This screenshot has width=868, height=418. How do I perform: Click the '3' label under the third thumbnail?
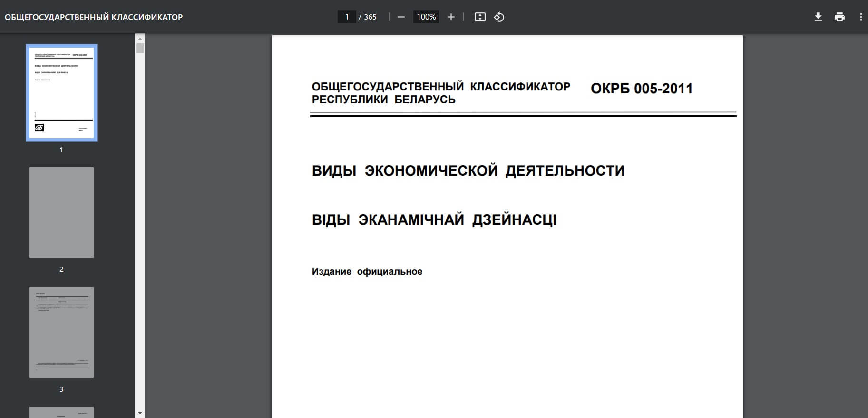61,389
